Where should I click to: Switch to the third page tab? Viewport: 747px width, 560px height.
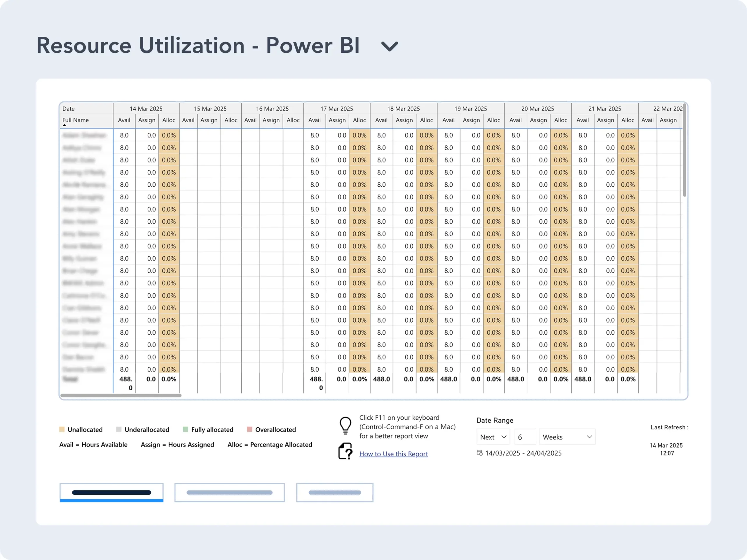coord(334,492)
